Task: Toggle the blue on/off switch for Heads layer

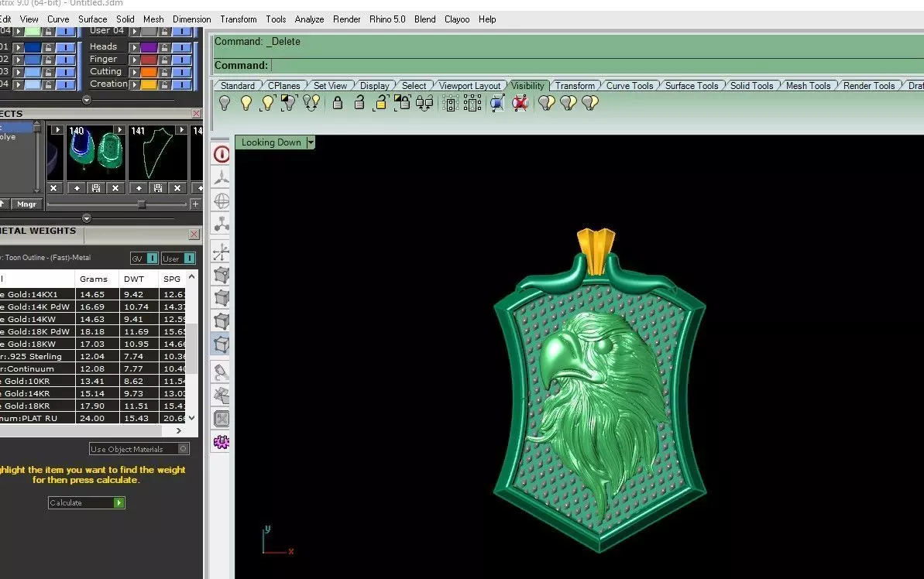Action: (x=182, y=47)
